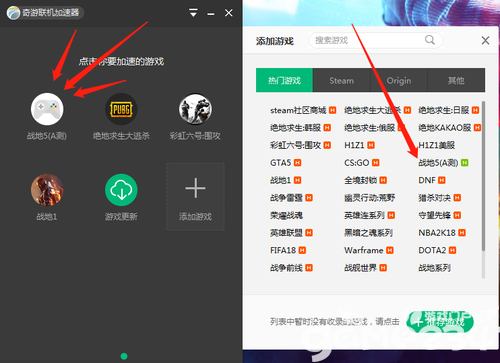Launch acceleration for 战地1 icon
Viewport: 500px width, 363px height.
47,190
